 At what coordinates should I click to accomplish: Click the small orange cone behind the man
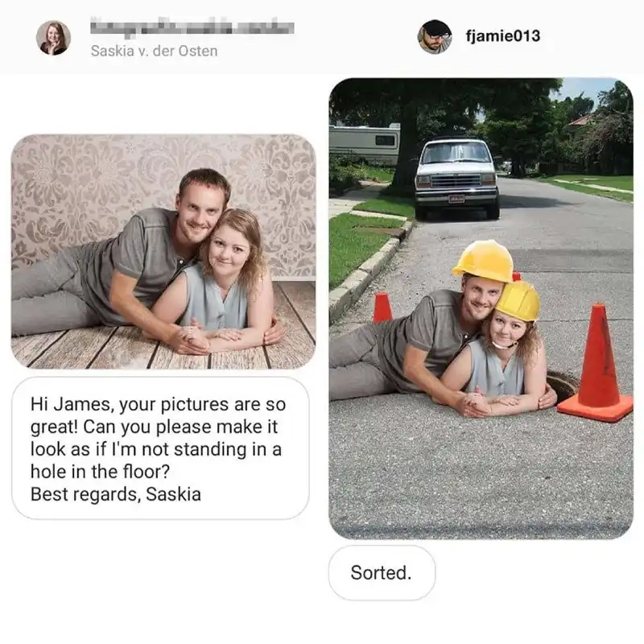(382, 308)
